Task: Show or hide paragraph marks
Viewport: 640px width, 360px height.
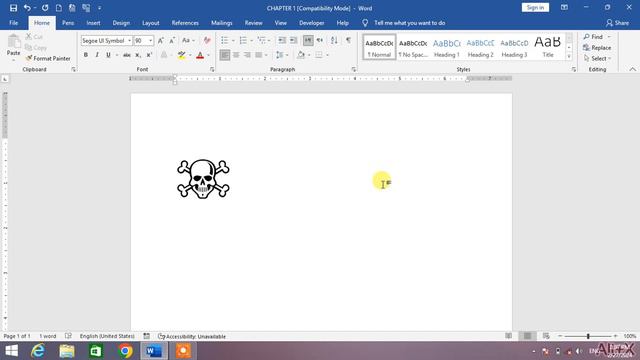Action: pyautogui.click(x=348, y=40)
